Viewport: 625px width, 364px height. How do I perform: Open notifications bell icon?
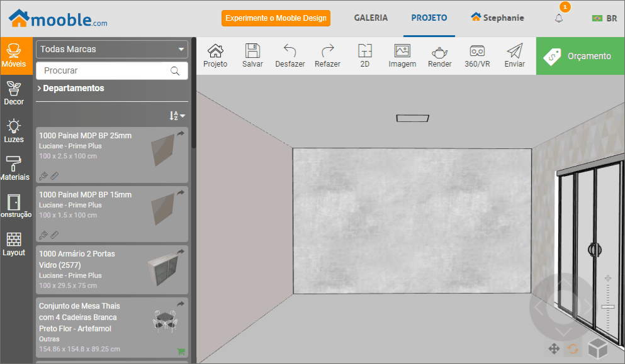[x=559, y=18]
